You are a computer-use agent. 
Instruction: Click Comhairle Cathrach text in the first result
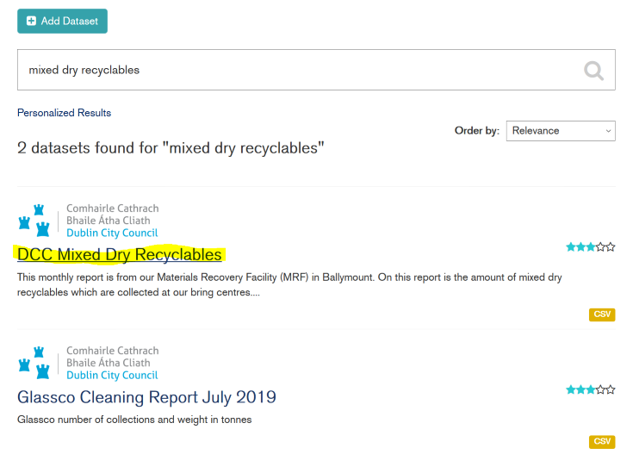point(112,209)
